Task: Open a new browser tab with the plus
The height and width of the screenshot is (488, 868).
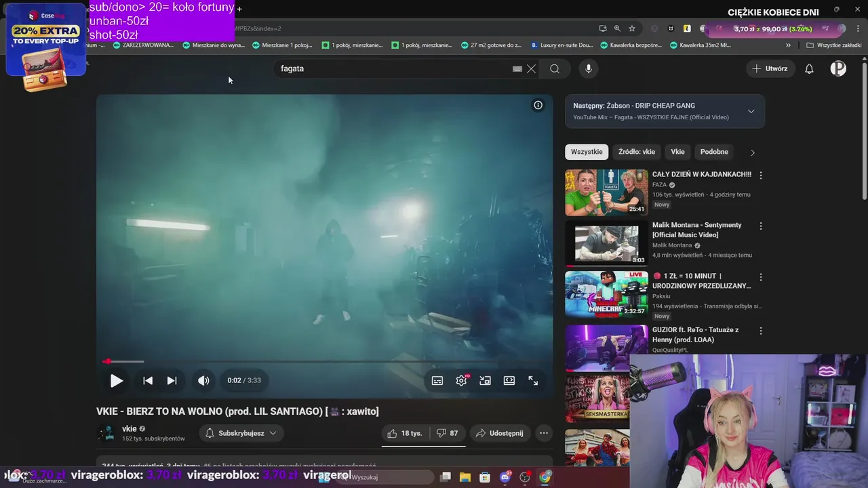Action: point(239,9)
